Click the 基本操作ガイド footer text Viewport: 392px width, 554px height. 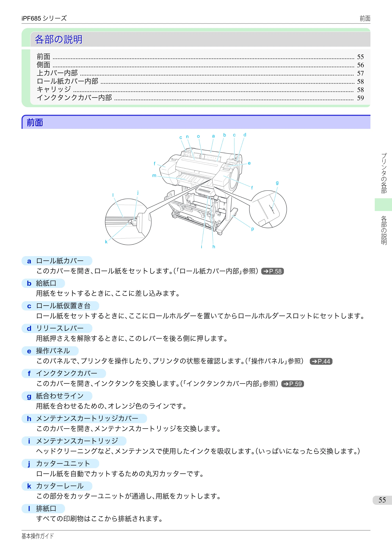pos(38,536)
